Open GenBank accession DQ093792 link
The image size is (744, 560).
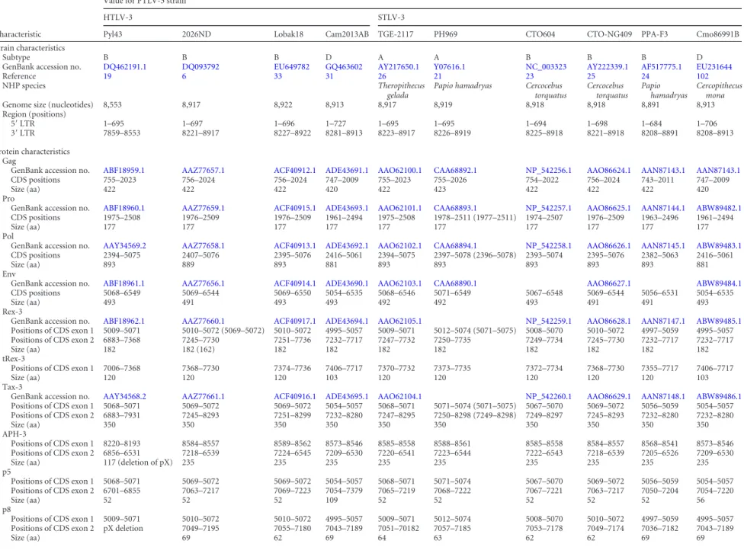click(x=200, y=67)
